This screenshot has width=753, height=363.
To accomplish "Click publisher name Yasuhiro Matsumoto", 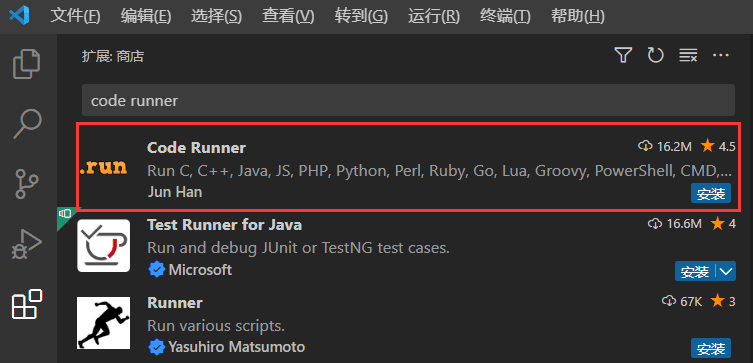I will pyautogui.click(x=236, y=347).
